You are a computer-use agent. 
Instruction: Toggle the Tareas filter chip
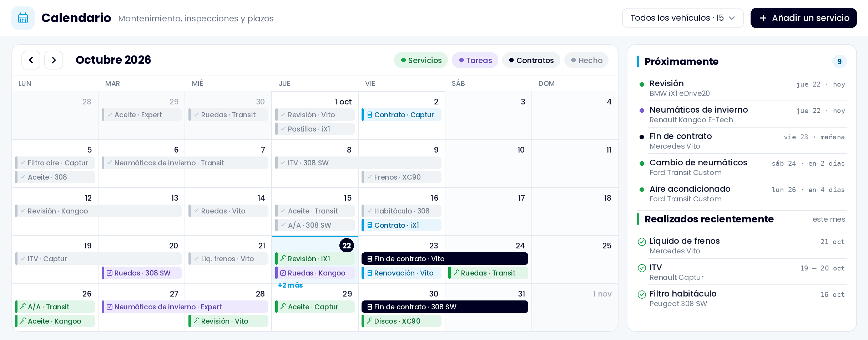pos(475,60)
